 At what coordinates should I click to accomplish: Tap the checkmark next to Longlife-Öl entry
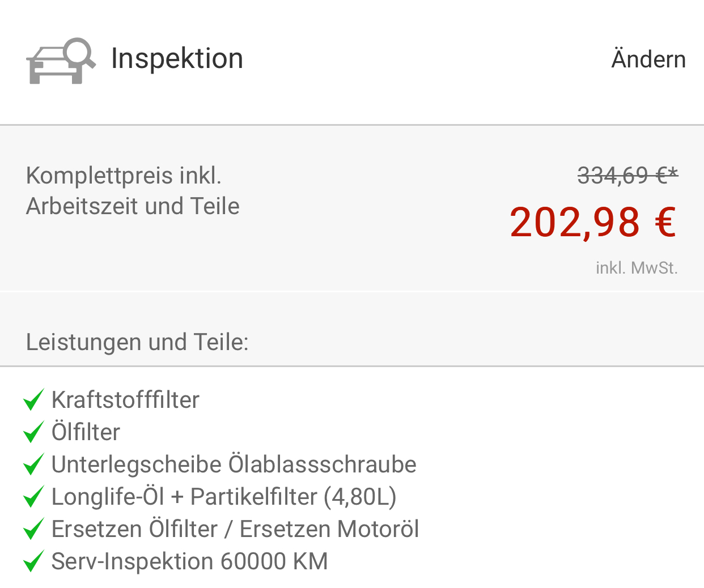point(33,497)
